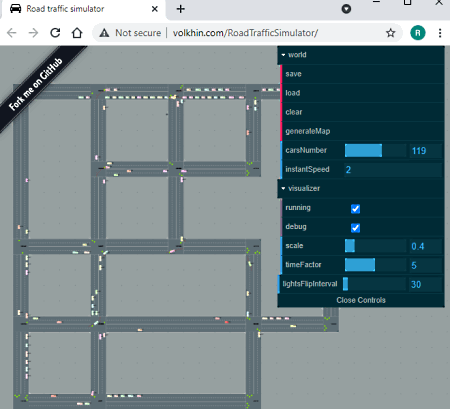The image size is (450, 409).
Task: Click the timeFactor slider bar
Action: tap(375, 265)
